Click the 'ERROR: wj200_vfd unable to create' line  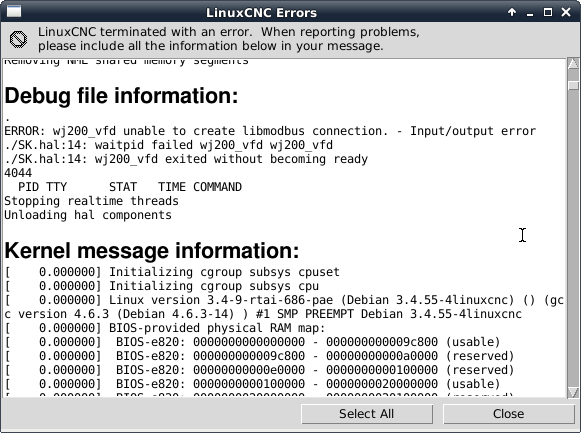pos(270,131)
